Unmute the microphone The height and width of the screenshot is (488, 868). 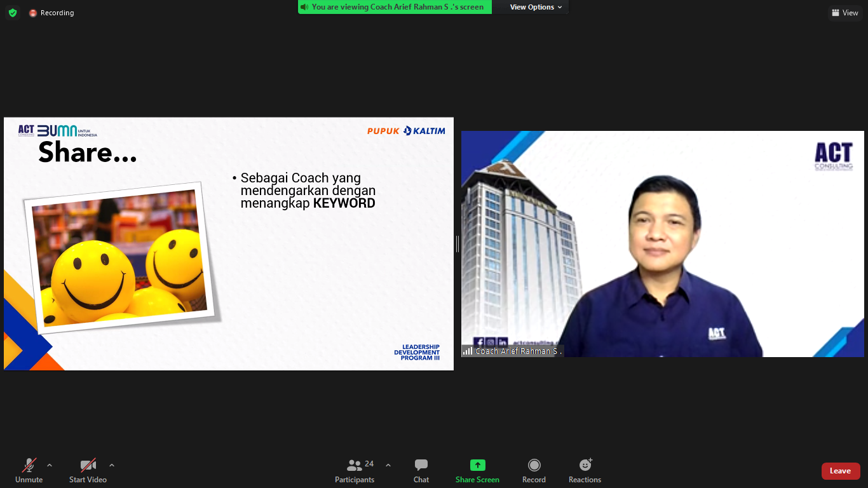point(29,470)
